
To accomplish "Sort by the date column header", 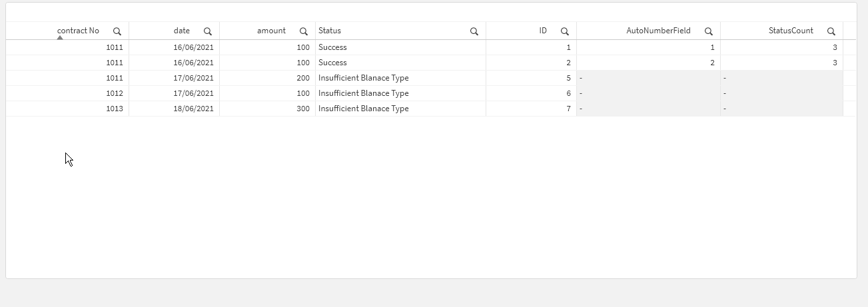I will 181,31.
